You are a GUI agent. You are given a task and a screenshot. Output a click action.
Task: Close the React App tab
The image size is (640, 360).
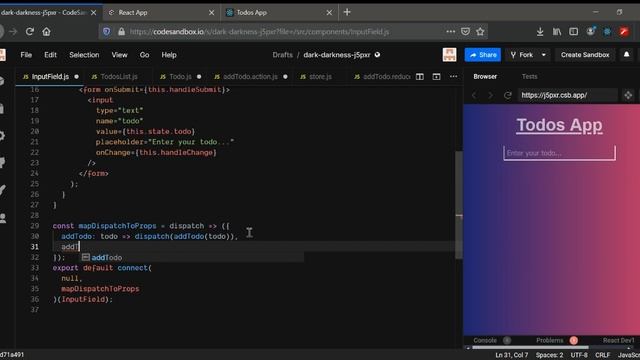point(211,13)
